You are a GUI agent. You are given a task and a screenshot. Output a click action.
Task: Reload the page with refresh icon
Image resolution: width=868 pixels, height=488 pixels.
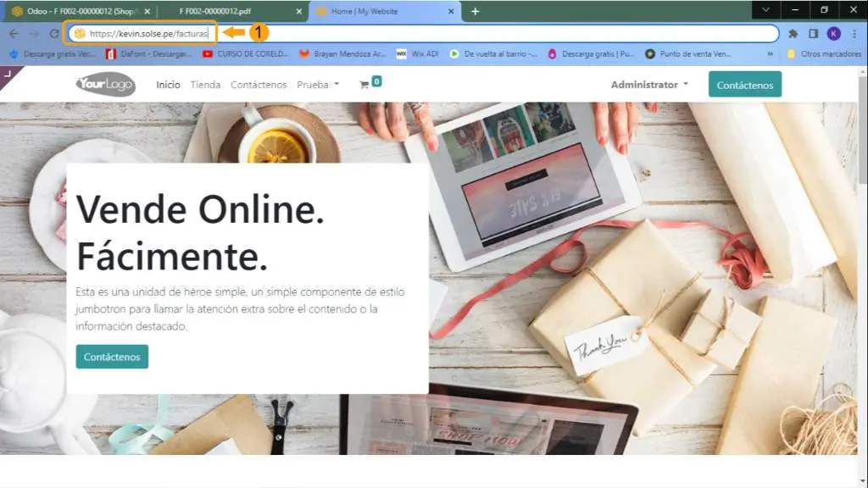pos(54,34)
